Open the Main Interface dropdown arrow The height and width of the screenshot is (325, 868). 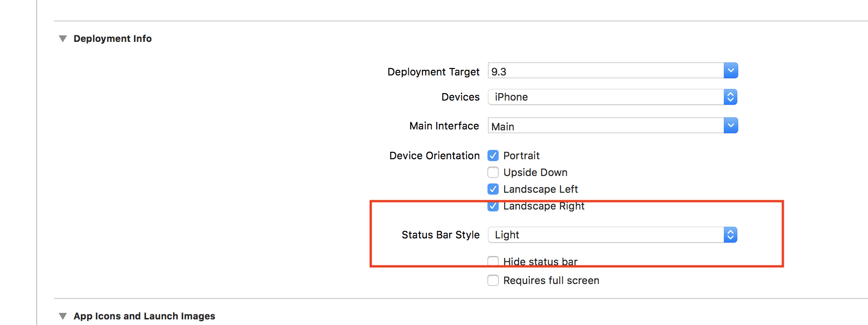point(731,125)
